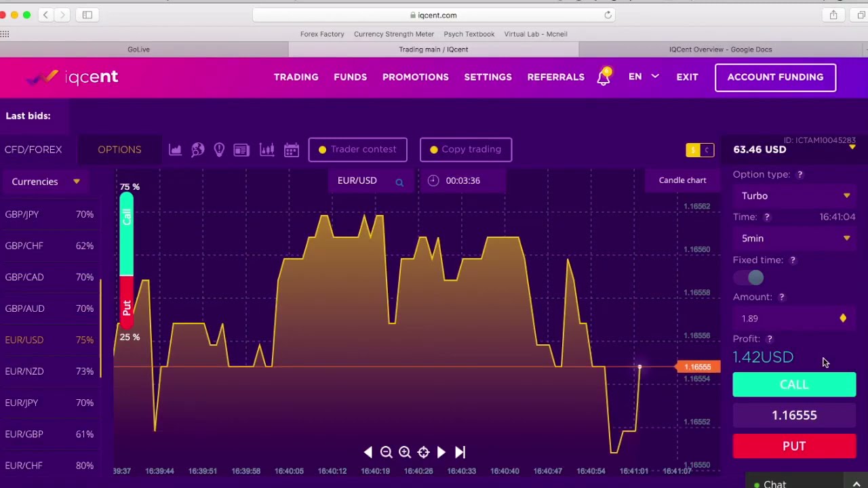868x488 pixels.
Task: Adjust the amount stepper arrows
Action: coord(843,319)
